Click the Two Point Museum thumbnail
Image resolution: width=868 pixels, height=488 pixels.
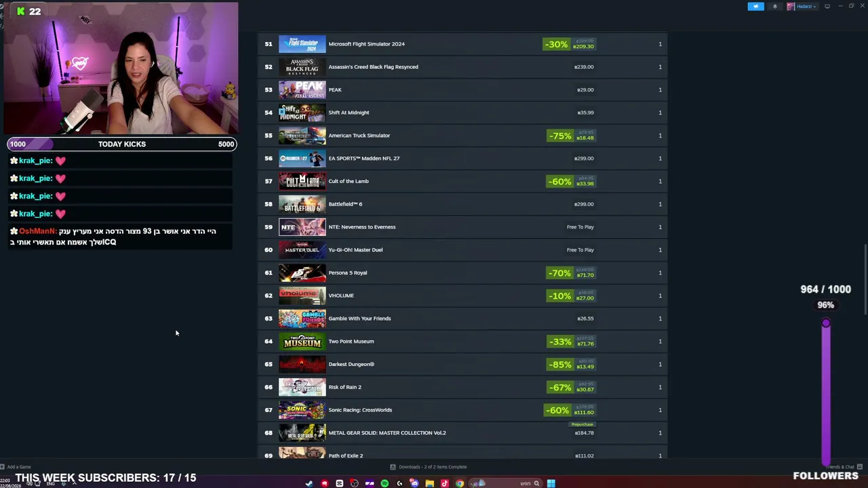tap(302, 342)
